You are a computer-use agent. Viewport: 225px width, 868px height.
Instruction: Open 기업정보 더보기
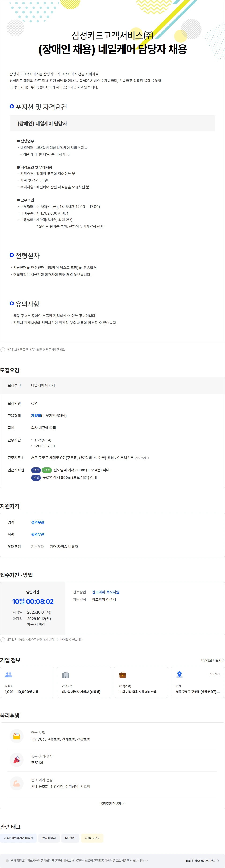tap(212, 660)
